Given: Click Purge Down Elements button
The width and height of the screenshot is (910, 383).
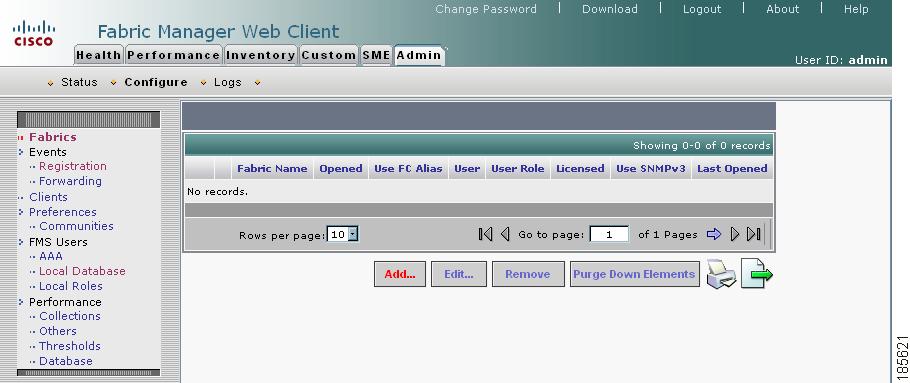Looking at the screenshot, I should 634,274.
